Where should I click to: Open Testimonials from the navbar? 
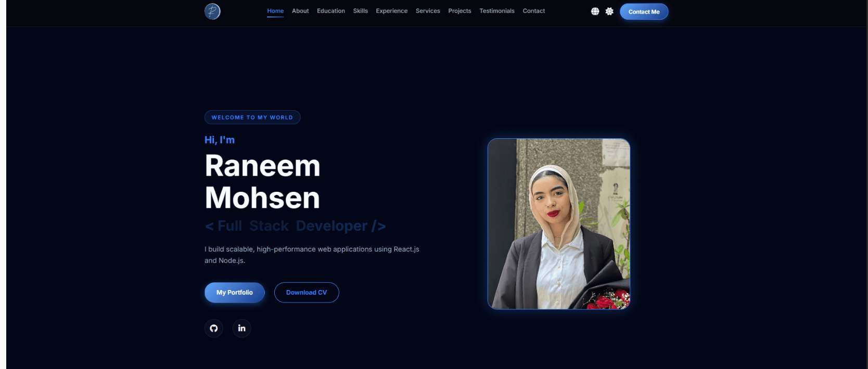(x=496, y=11)
